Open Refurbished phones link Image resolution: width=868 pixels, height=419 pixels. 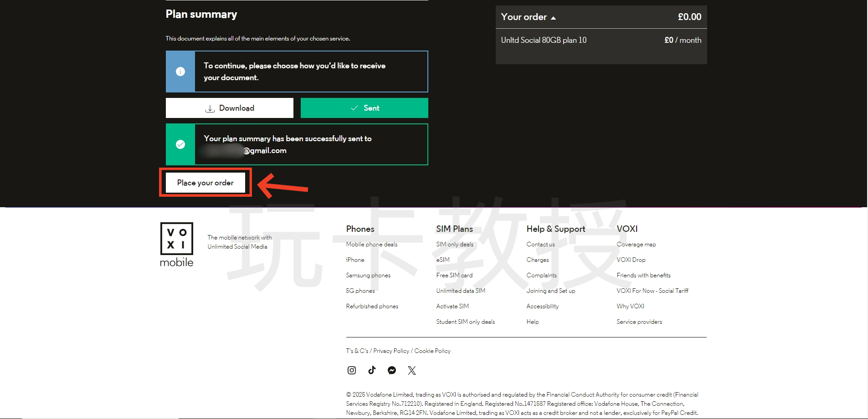click(x=372, y=307)
